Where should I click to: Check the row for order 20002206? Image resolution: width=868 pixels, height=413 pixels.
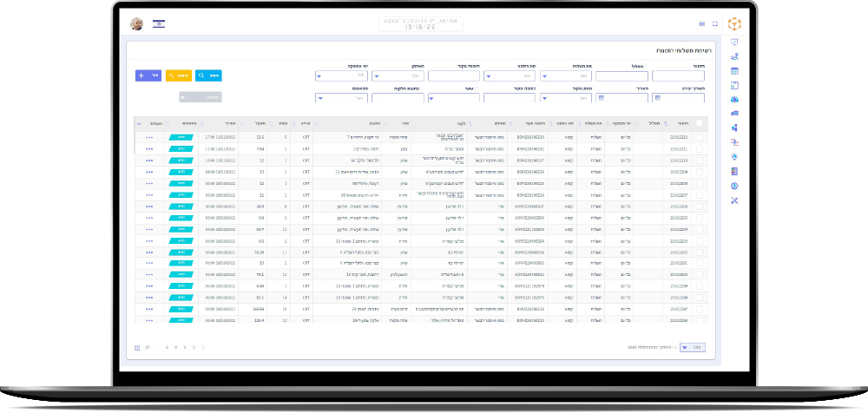coord(700,206)
